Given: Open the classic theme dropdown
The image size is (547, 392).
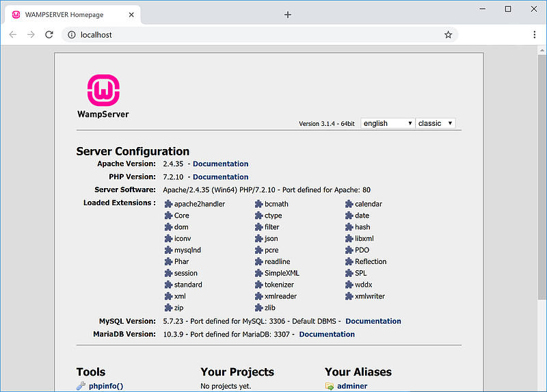Looking at the screenshot, I should (x=436, y=123).
